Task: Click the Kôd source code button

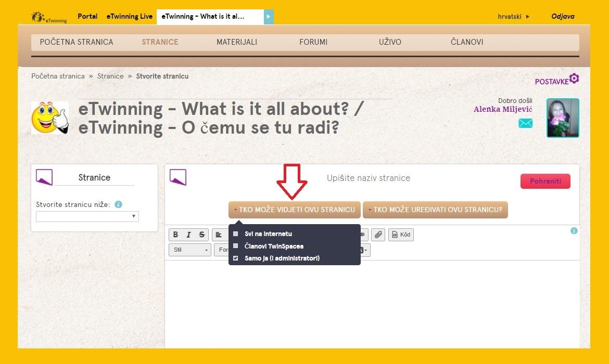Action: pyautogui.click(x=401, y=235)
